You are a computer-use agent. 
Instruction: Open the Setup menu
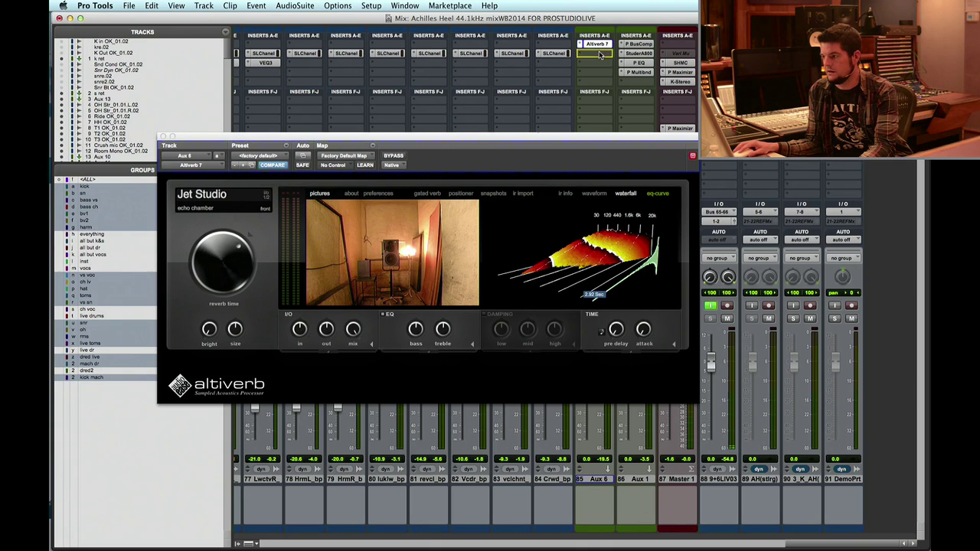coord(371,5)
